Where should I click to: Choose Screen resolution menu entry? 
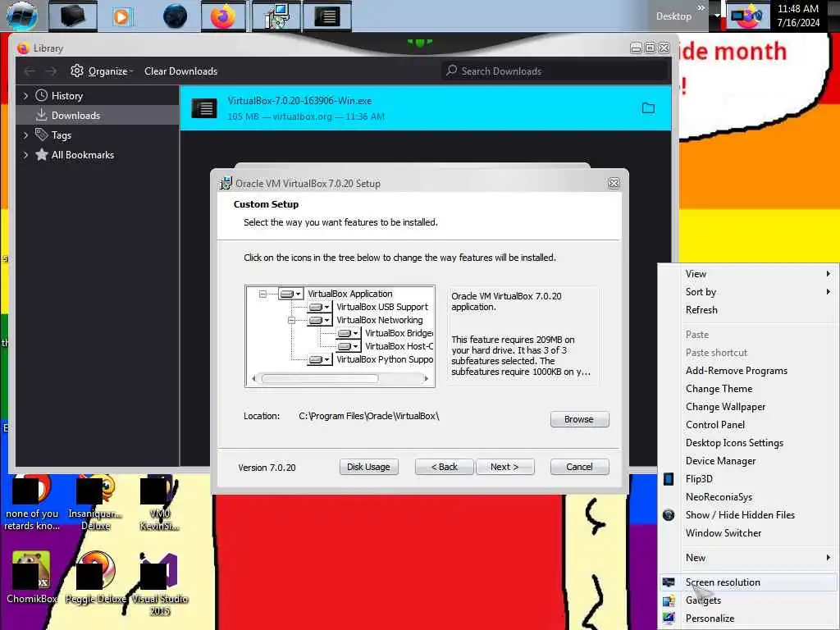[x=750, y=582]
